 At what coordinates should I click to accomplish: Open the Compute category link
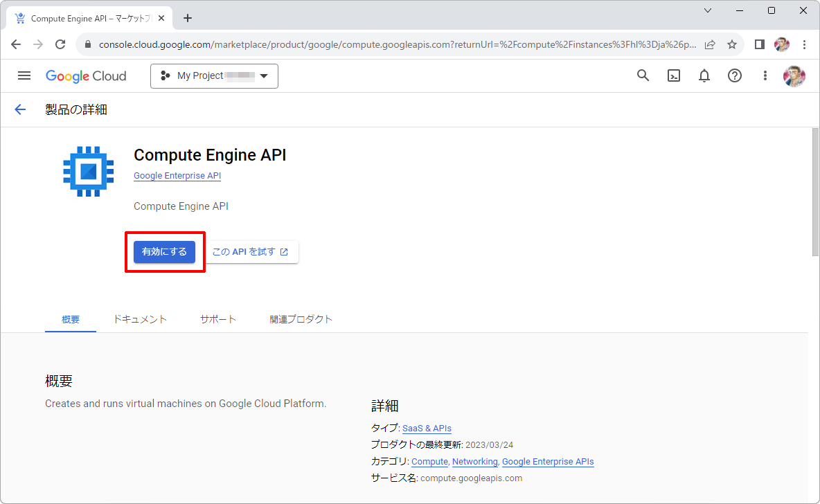pos(429,462)
